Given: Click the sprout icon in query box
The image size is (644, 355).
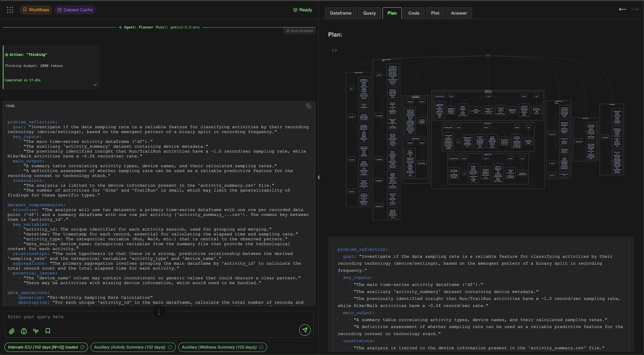Looking at the screenshot, I should (36, 331).
